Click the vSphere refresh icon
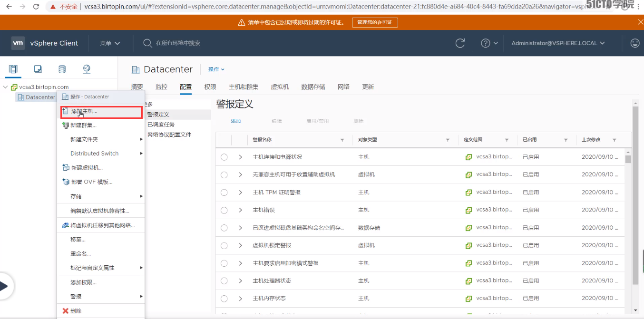The height and width of the screenshot is (319, 644). [x=460, y=43]
